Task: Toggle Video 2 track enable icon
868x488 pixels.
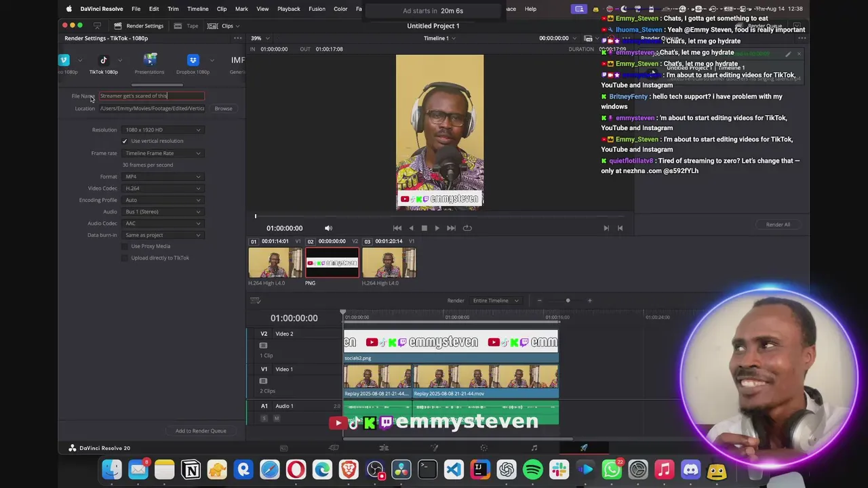Action: (x=263, y=346)
